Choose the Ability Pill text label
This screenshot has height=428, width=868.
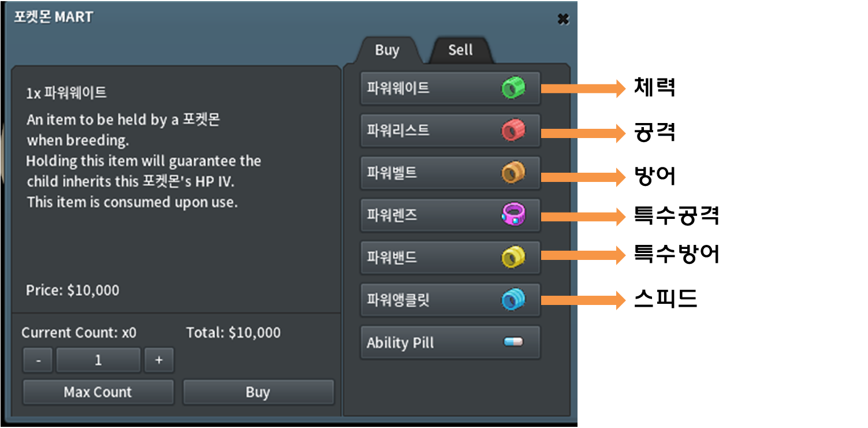[x=400, y=343]
